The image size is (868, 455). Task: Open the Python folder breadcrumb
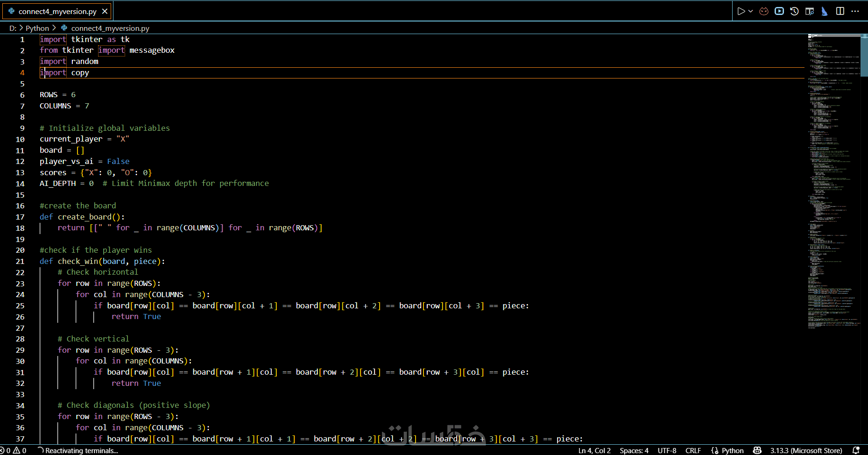(37, 28)
